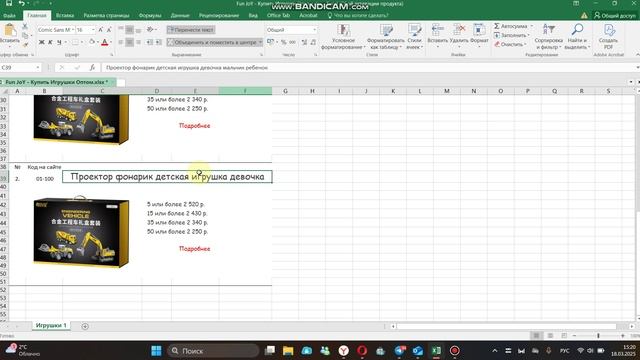Increase font size with larger A icon

pyautogui.click(x=100, y=30)
